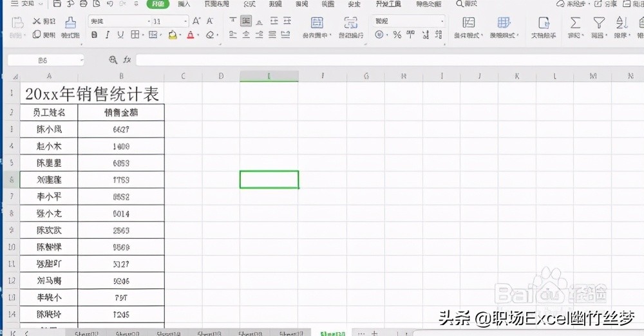Apply red font color letter A
This screenshot has width=644, height=336.
190,35
